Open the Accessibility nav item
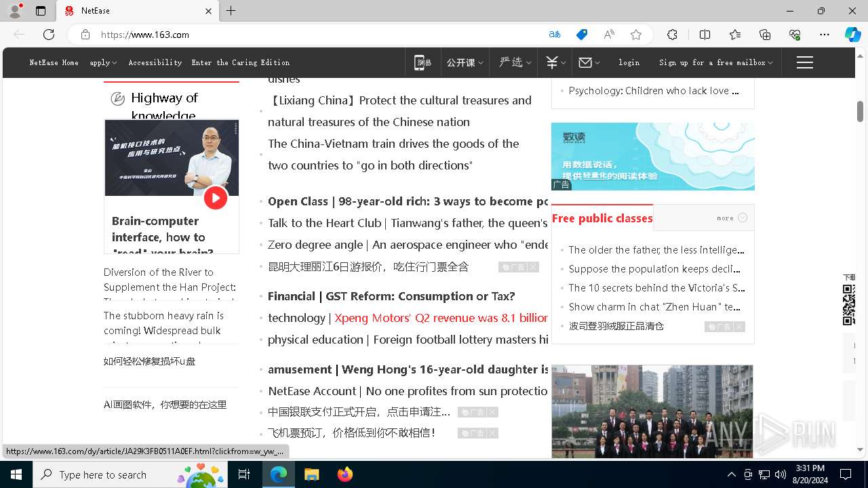 pos(155,62)
